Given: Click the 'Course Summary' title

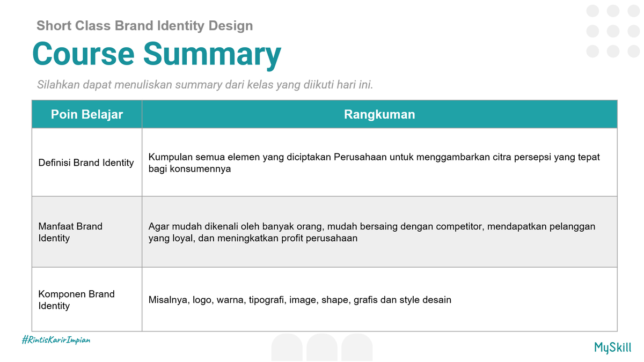Looking at the screenshot, I should tap(157, 55).
